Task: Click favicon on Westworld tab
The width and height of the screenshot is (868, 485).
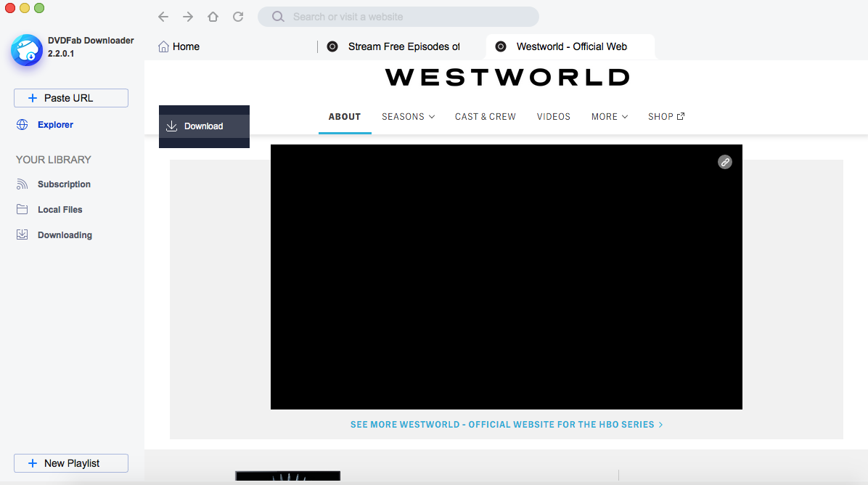Action: 501,46
